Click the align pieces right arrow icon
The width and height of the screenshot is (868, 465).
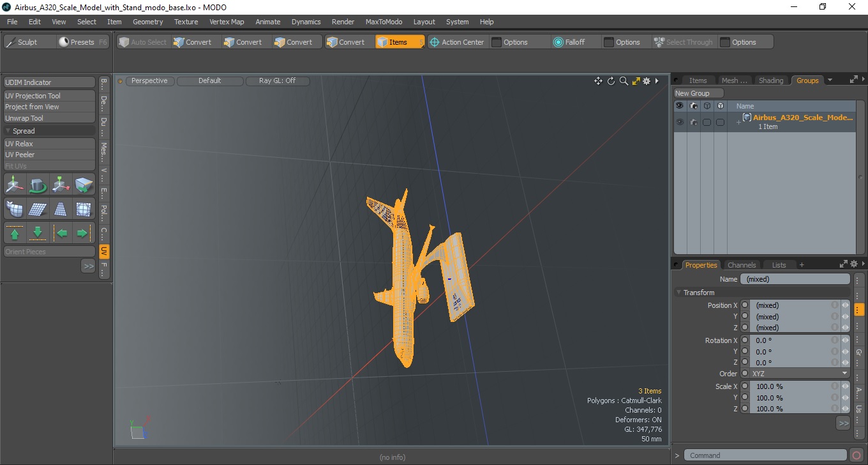(x=83, y=232)
